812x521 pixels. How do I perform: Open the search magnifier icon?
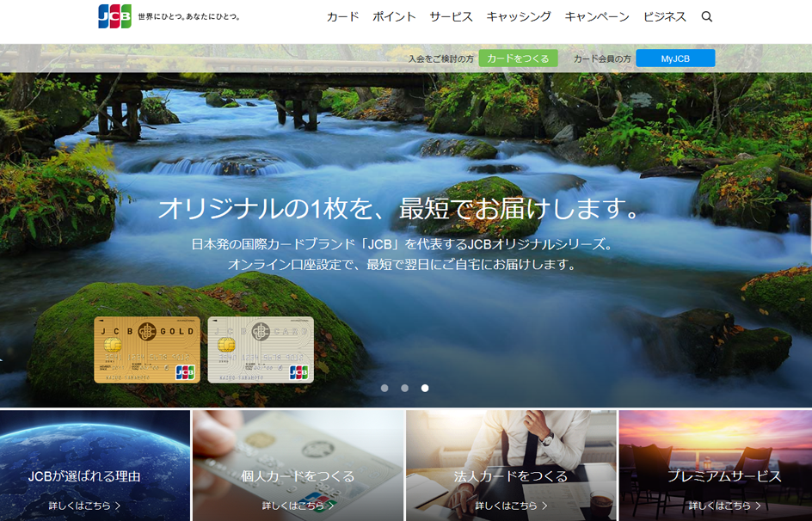(706, 16)
